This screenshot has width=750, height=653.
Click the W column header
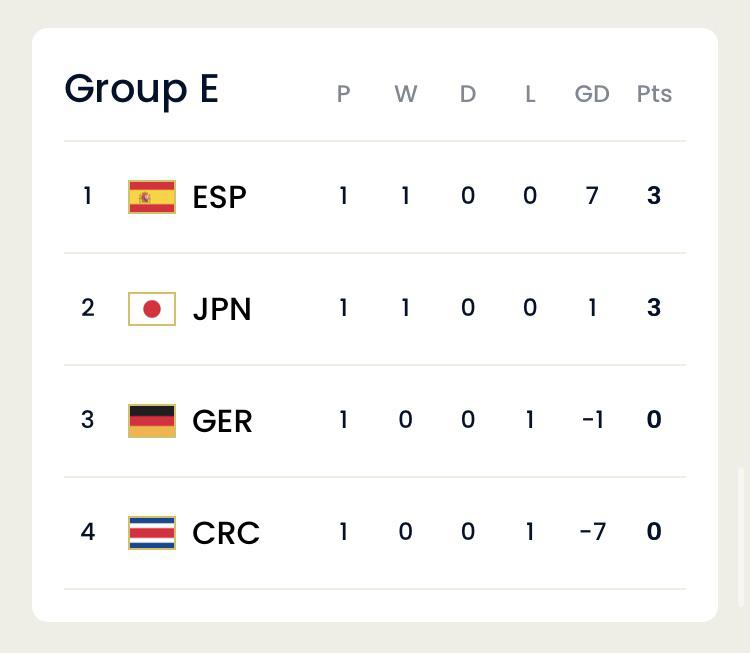click(x=406, y=93)
